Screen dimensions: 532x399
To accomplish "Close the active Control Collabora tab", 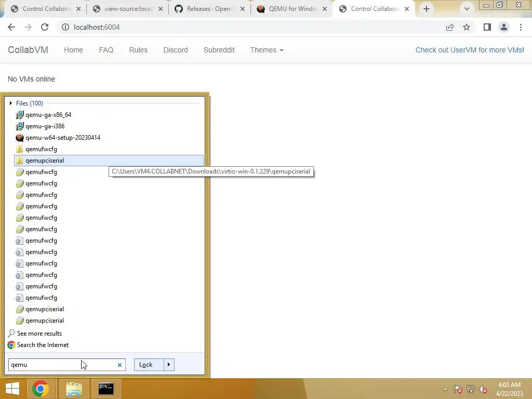I will [407, 9].
